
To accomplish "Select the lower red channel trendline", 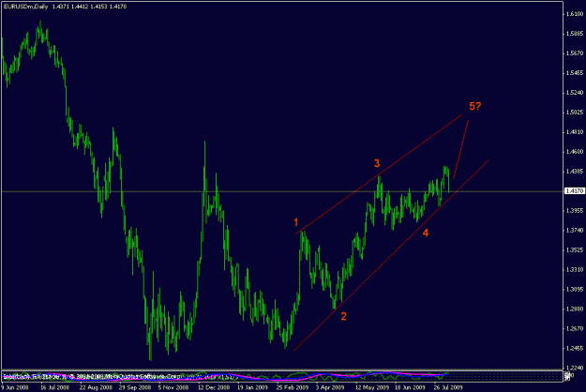I will click(x=391, y=256).
